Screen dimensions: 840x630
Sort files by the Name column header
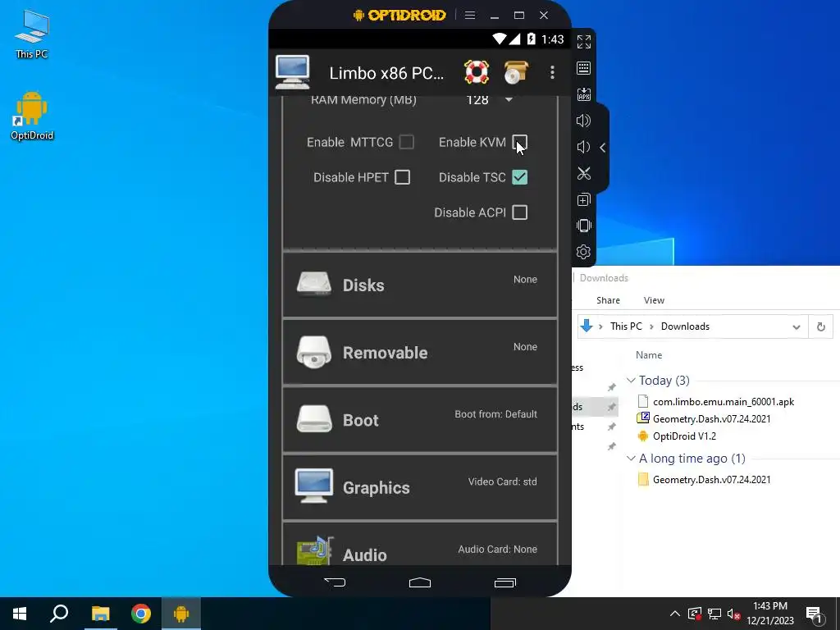click(x=649, y=355)
